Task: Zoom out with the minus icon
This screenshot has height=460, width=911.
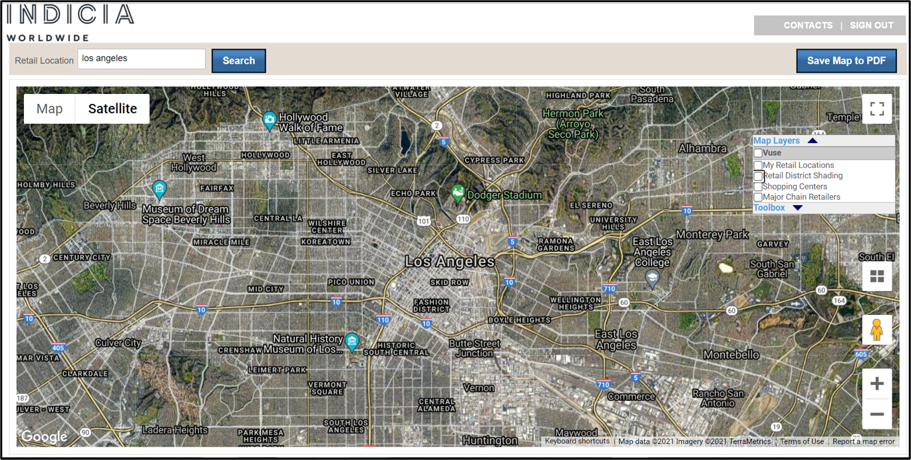Action: coord(877,414)
